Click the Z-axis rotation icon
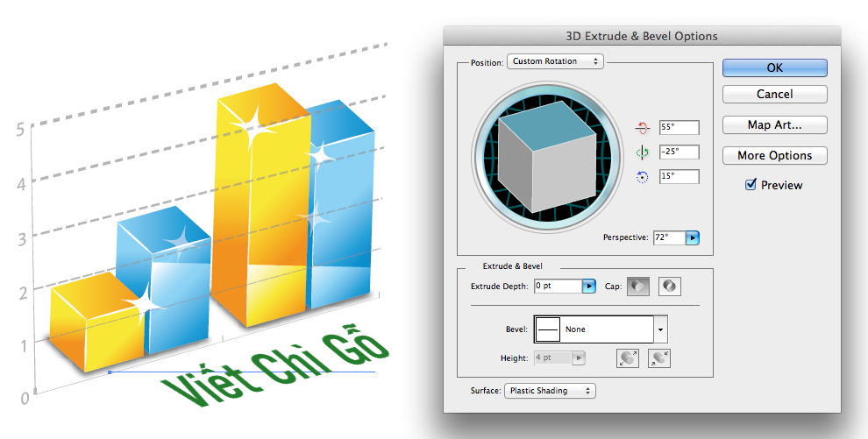Viewport: 868px width, 439px height. [642, 177]
